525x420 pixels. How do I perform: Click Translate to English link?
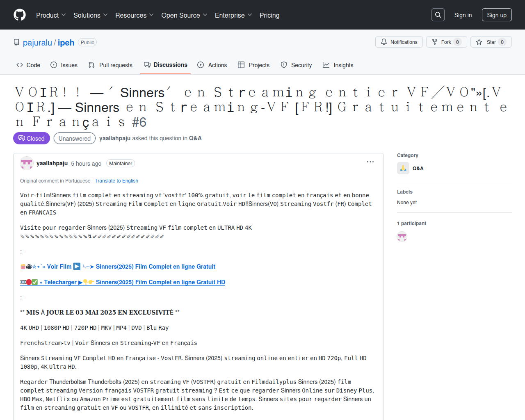pyautogui.click(x=116, y=181)
